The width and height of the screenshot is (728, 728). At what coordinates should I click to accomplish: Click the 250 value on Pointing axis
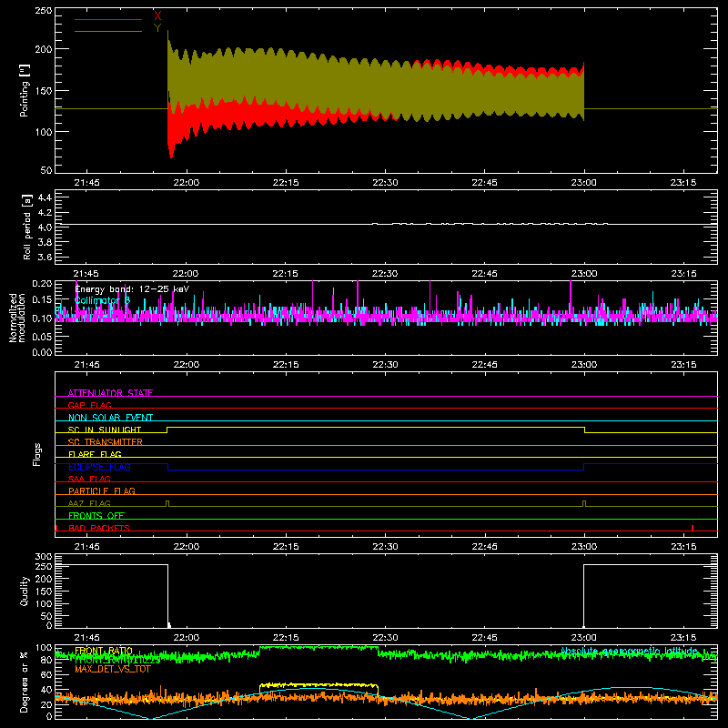point(43,10)
